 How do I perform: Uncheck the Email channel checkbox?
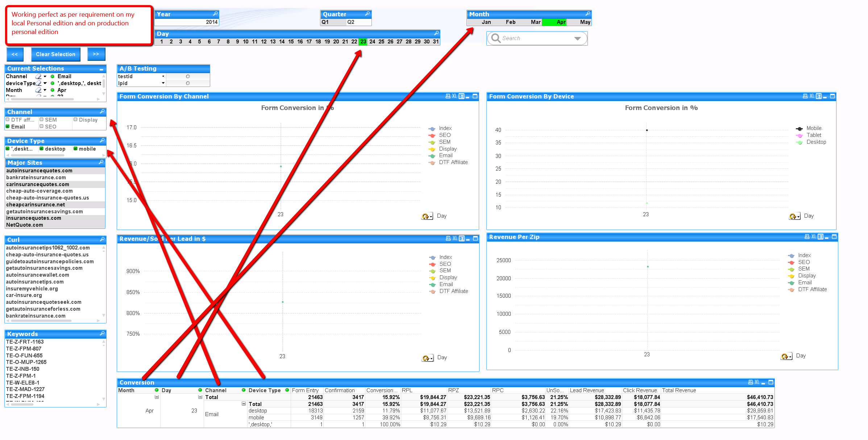pos(8,126)
